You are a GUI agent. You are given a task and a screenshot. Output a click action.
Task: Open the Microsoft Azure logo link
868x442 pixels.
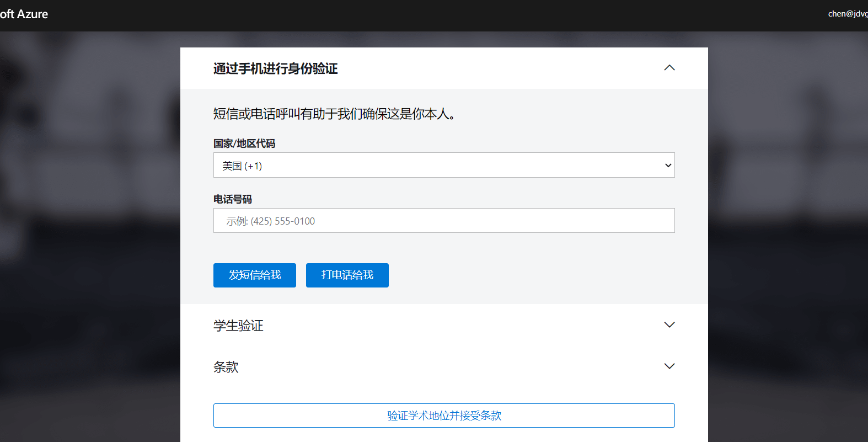coord(24,14)
